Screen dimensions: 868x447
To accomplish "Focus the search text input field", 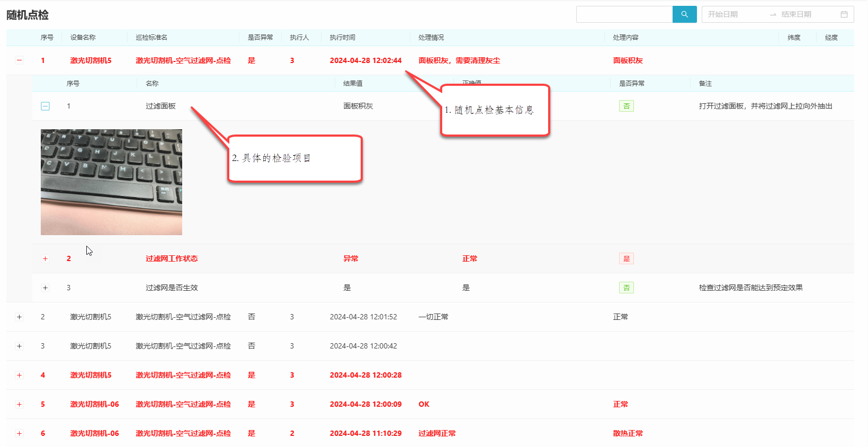I will 624,14.
